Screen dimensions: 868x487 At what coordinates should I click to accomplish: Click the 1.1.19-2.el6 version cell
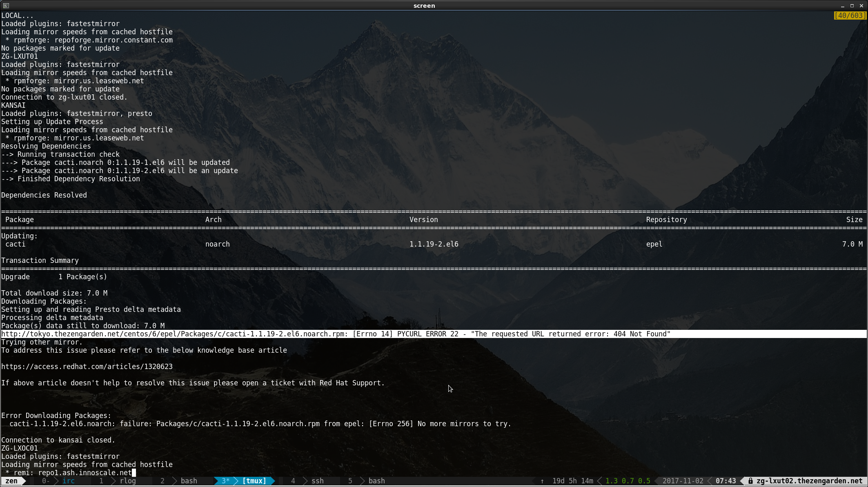click(434, 244)
